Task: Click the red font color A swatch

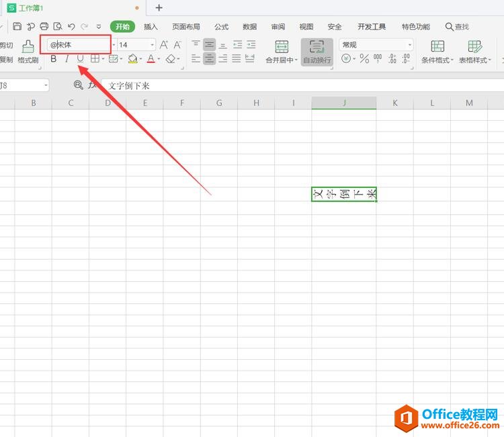Action: point(151,59)
